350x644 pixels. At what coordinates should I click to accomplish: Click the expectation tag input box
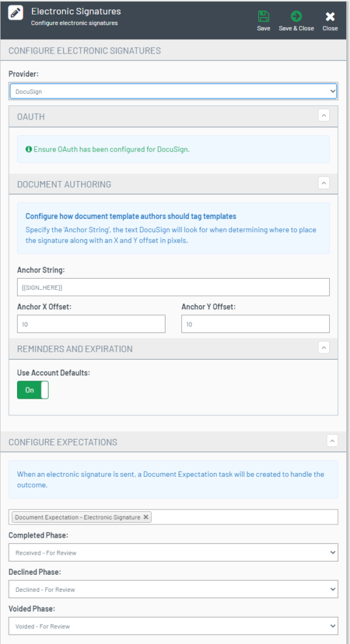tap(173, 517)
